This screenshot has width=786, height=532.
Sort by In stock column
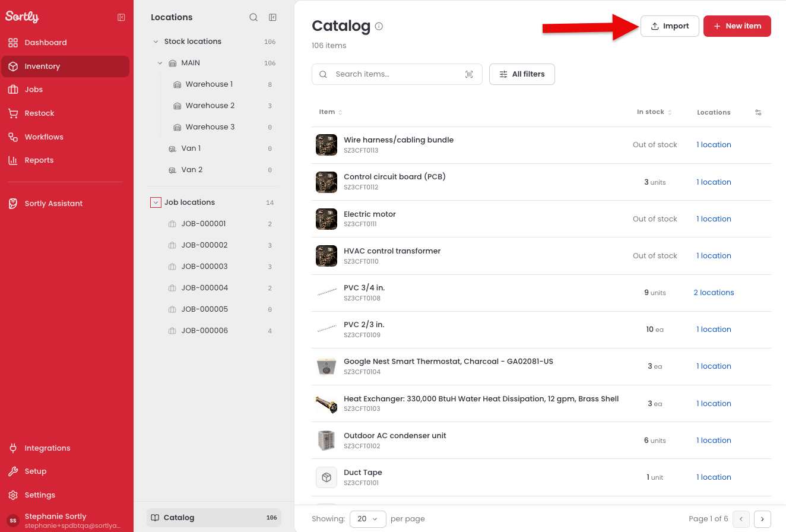[654, 112]
